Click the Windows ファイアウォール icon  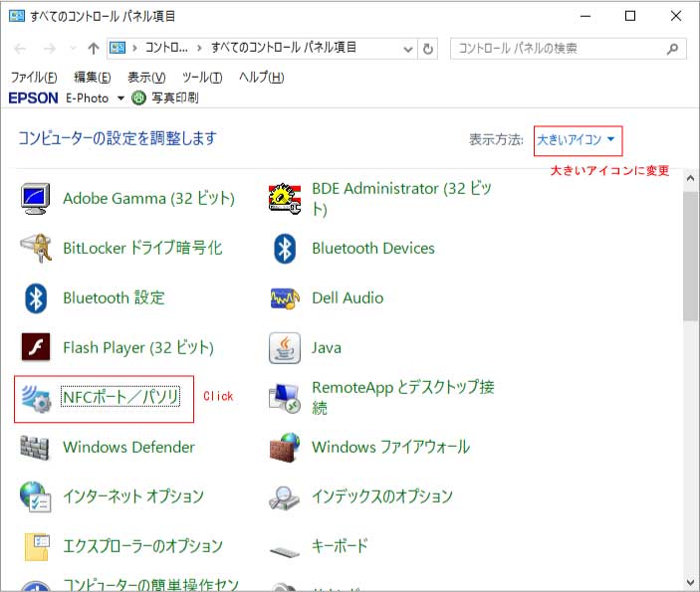285,447
